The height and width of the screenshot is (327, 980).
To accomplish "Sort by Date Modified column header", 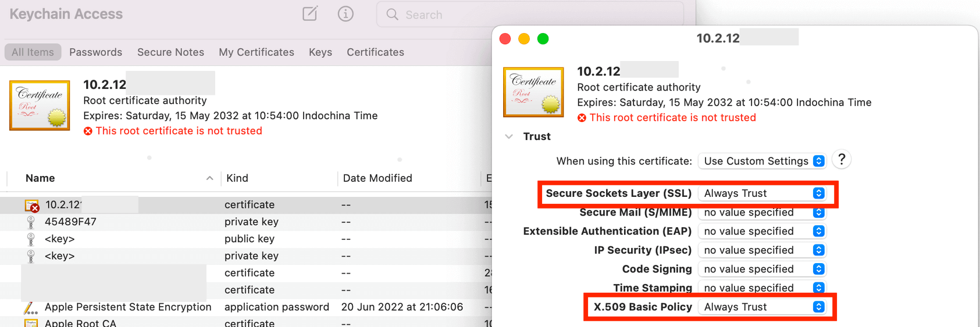I will [x=377, y=178].
